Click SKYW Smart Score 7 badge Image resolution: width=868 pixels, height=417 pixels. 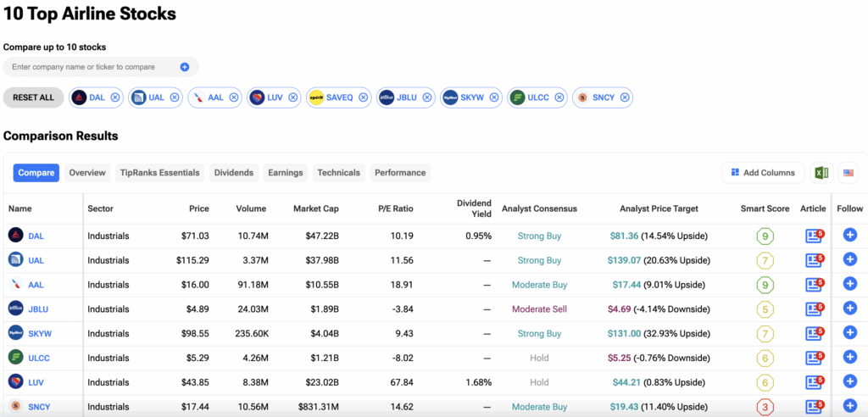(765, 334)
